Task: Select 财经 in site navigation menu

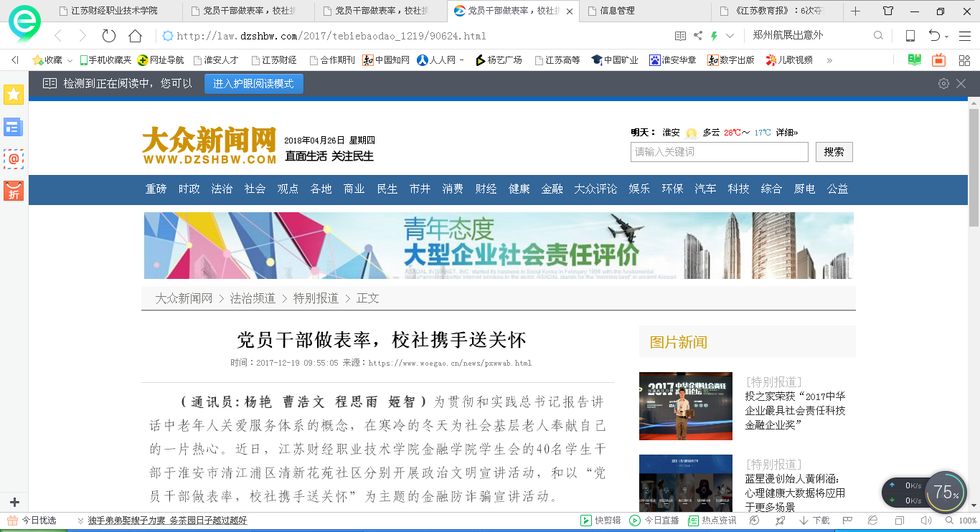Action: coord(486,189)
